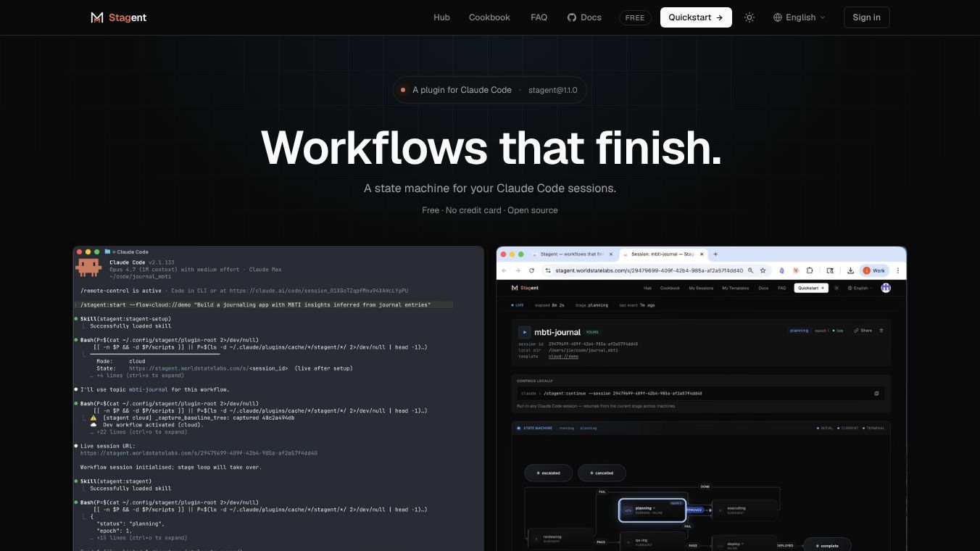
Task: Click the 'escalated' state node
Action: tap(549, 473)
